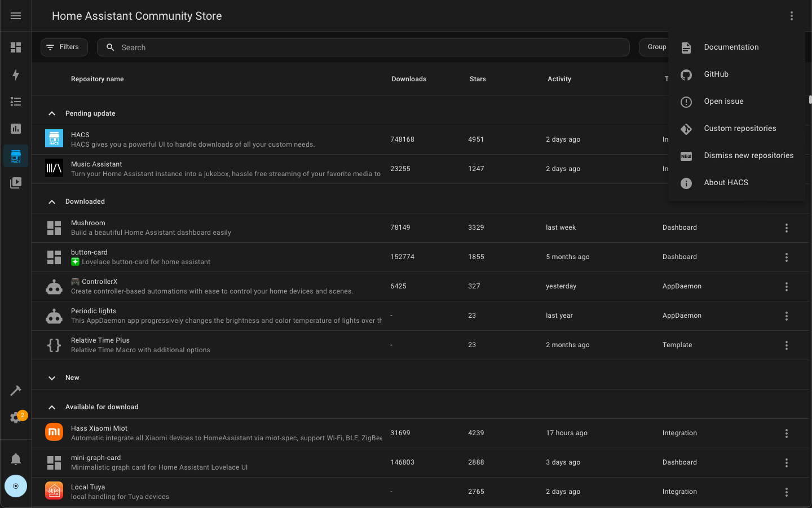
Task: Open the Music Assistant repository row
Action: coord(350,169)
